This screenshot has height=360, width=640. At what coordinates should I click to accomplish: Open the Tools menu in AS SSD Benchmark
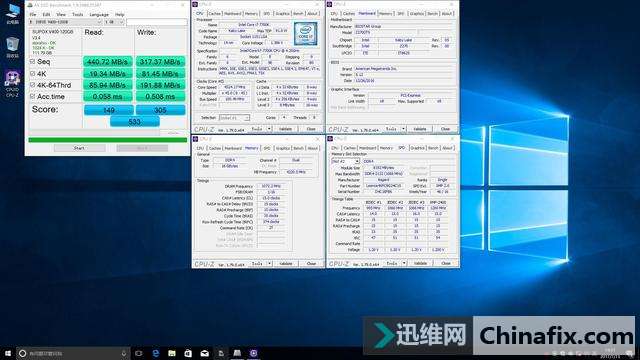[78, 14]
